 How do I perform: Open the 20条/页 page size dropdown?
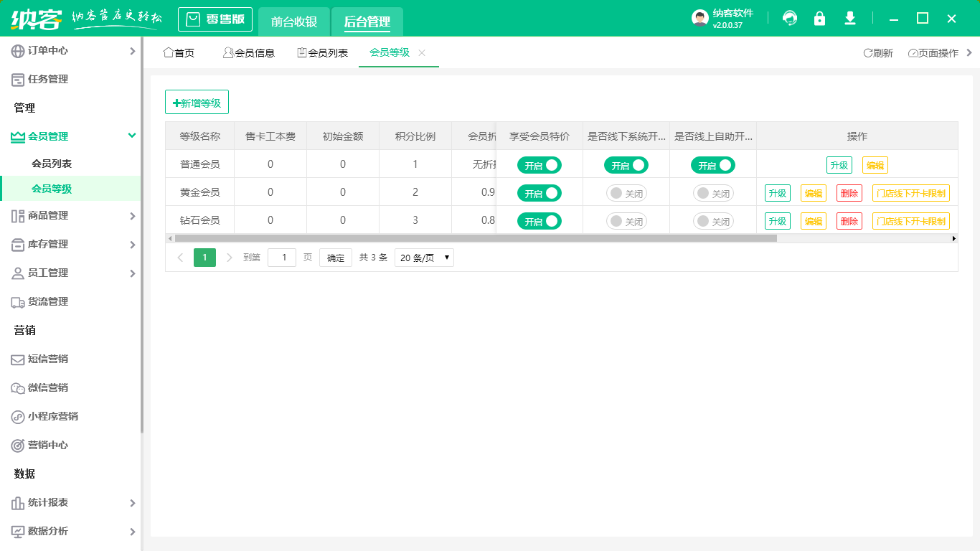[423, 257]
